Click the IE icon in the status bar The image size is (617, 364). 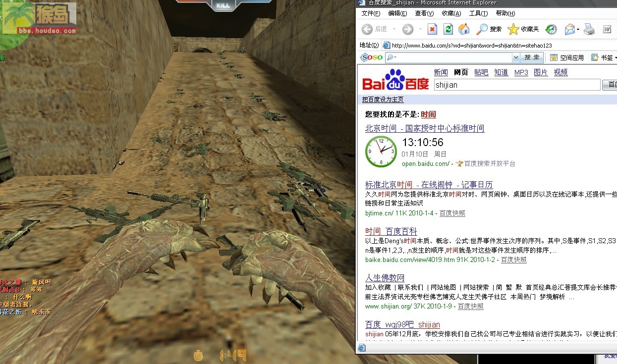pos(362,348)
